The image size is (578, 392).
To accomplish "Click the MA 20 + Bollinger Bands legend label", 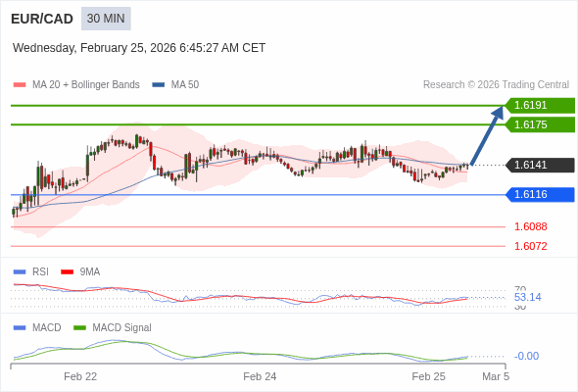I will pos(86,85).
